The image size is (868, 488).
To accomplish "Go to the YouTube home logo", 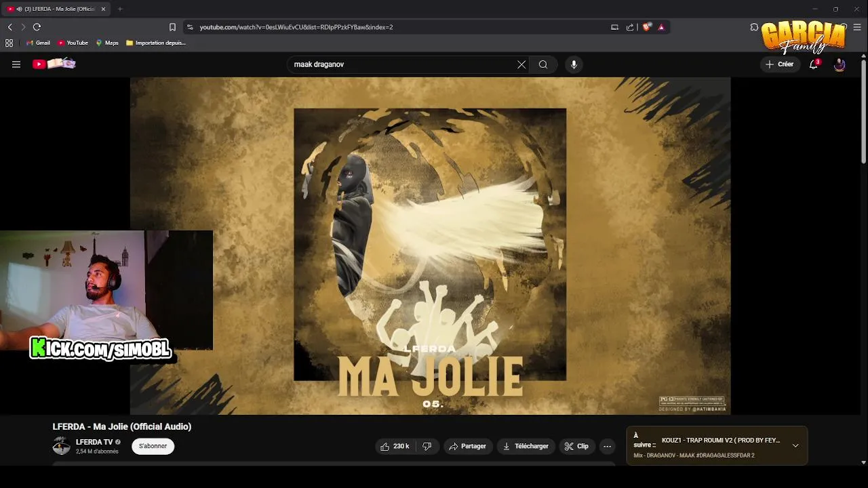I will click(x=54, y=64).
